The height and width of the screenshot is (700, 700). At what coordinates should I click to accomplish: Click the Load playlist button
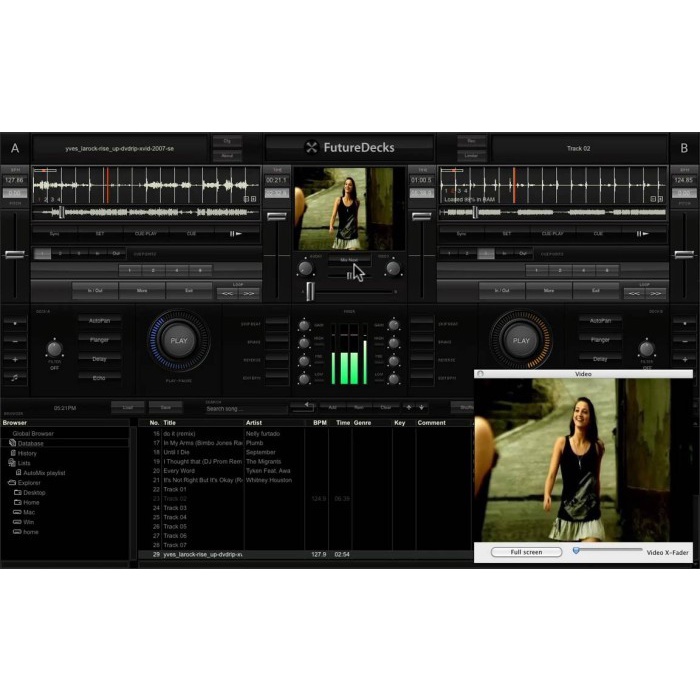click(128, 407)
